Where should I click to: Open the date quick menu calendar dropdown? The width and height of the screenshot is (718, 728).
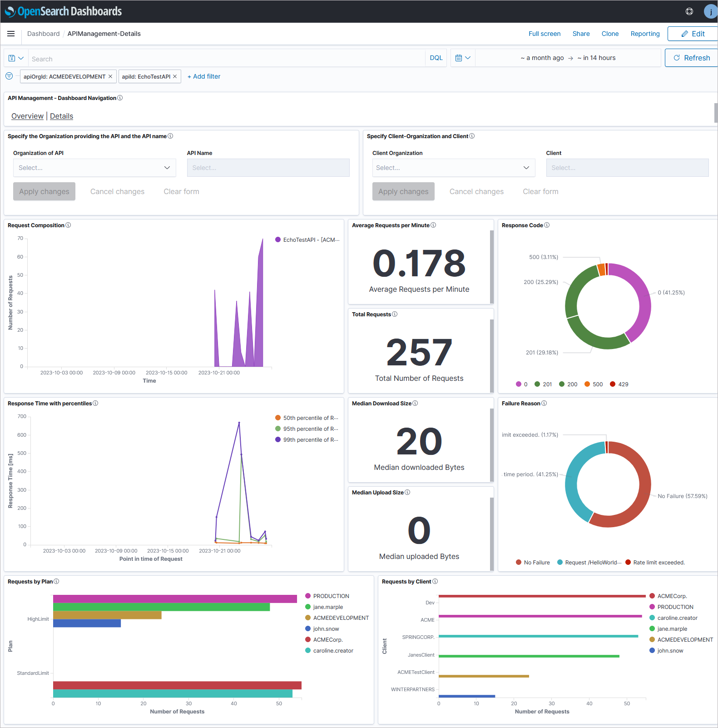(x=463, y=58)
